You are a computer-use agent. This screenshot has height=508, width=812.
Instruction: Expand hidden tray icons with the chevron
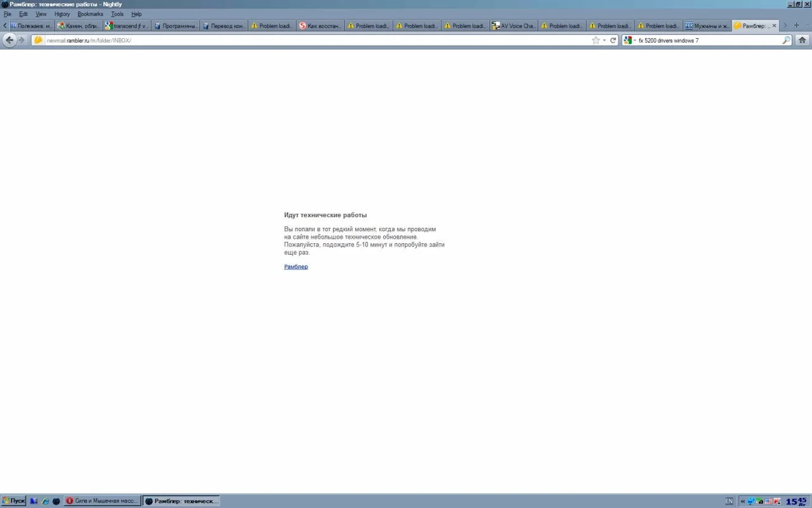point(743,501)
